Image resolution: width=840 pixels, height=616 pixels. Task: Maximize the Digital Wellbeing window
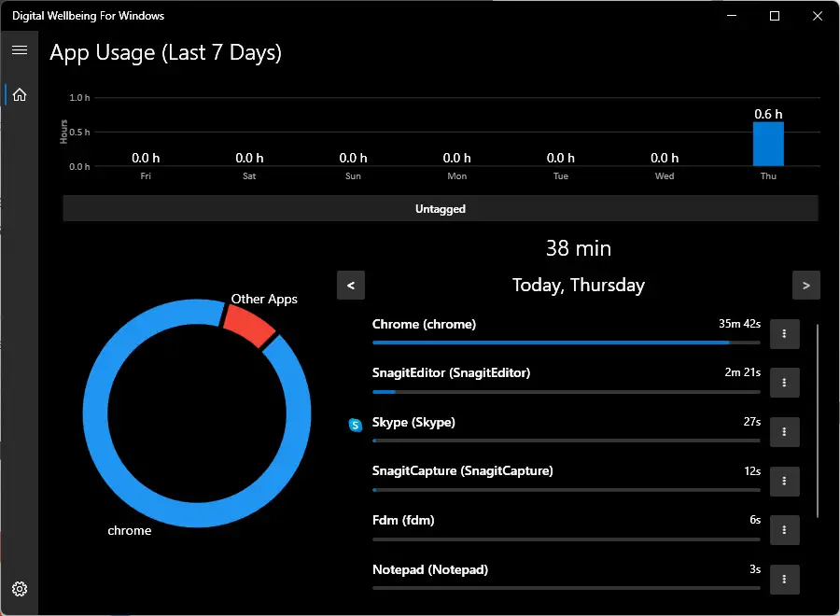coord(775,16)
